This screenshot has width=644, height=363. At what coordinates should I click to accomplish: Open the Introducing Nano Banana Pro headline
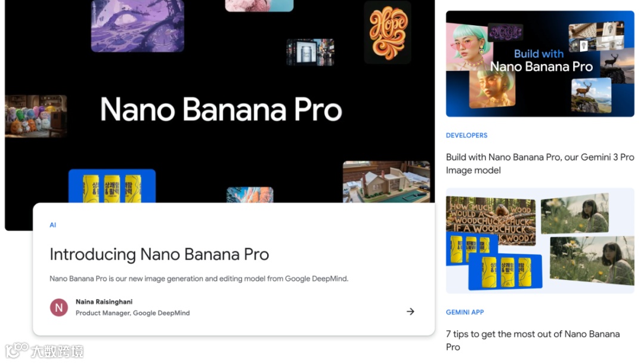[x=159, y=254]
